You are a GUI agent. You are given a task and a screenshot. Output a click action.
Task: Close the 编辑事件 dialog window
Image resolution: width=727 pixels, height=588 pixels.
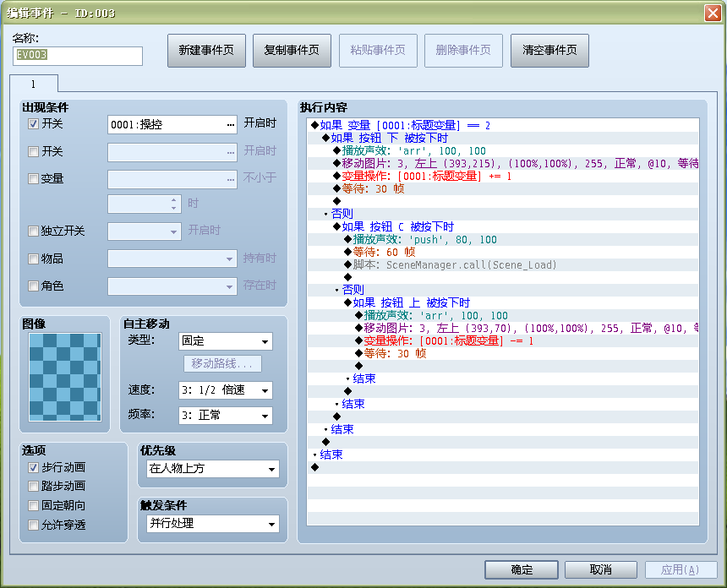tap(712, 13)
